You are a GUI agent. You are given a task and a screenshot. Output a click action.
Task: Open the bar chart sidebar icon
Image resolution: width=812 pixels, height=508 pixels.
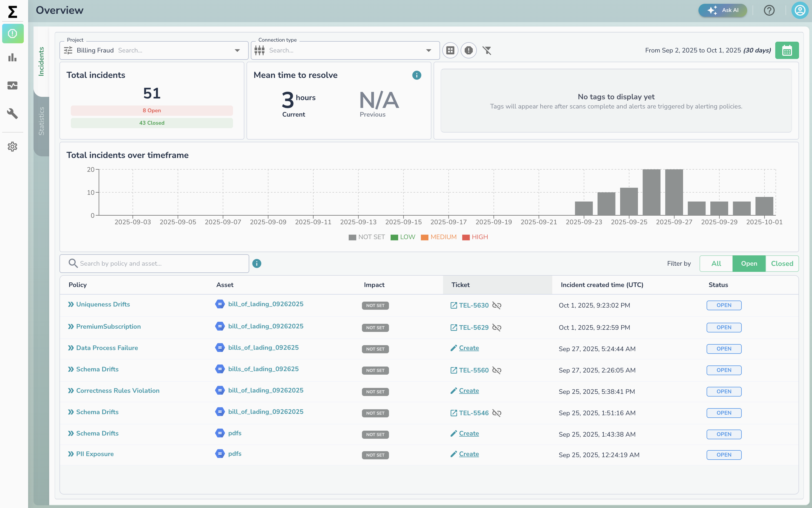12,57
